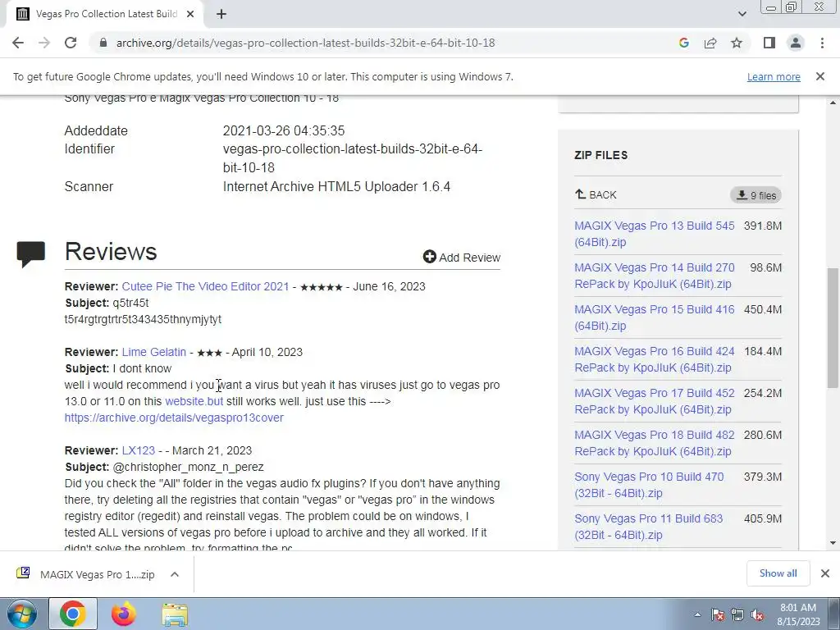Download all with the 9 files button
Screen dimensions: 840x630
(x=756, y=195)
